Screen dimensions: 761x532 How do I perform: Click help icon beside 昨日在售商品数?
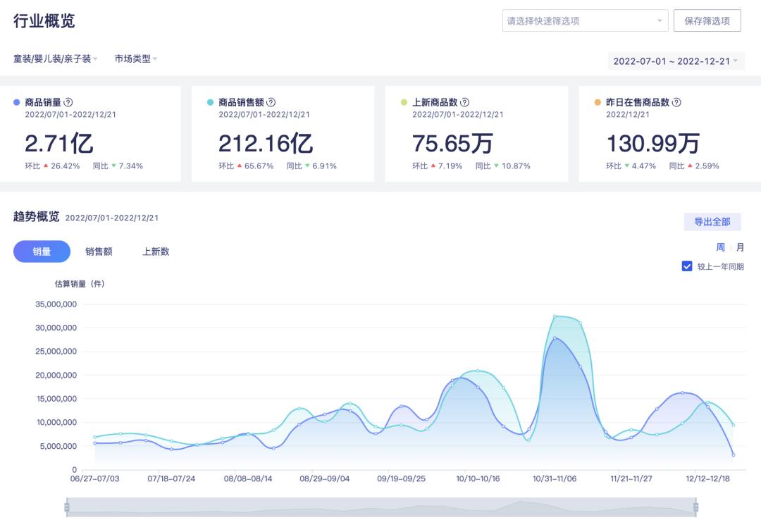tap(676, 102)
